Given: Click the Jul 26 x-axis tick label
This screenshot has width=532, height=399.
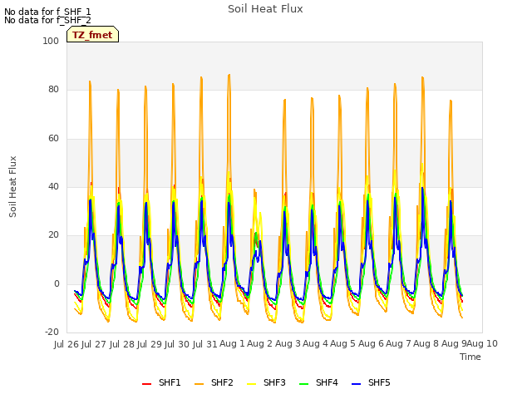Looking at the screenshot, I should click(x=66, y=344).
